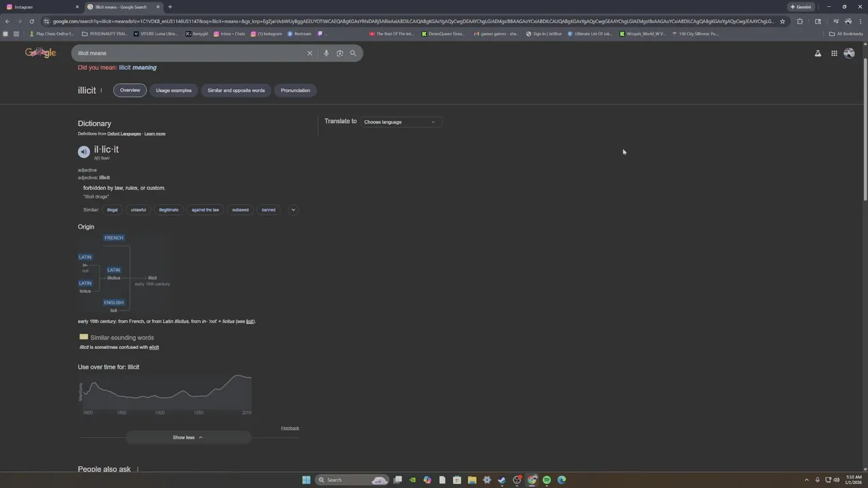This screenshot has height=488, width=868.
Task: Open Similar and opposite words tab
Action: 236,90
